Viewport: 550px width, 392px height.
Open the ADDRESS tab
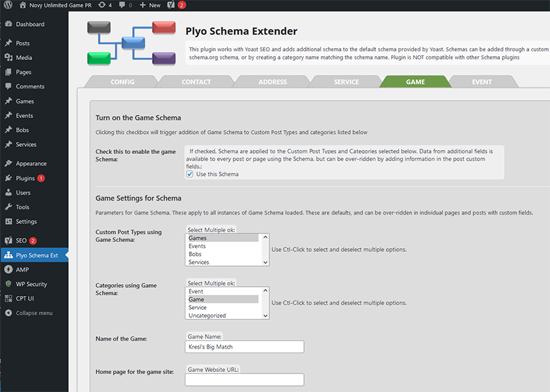272,82
